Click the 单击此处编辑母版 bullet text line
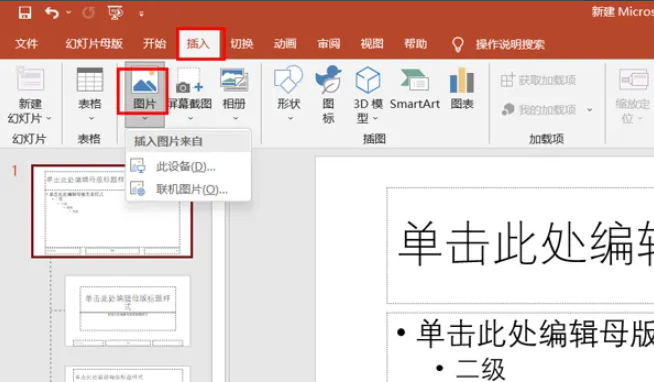The image size is (654, 382). (535, 334)
